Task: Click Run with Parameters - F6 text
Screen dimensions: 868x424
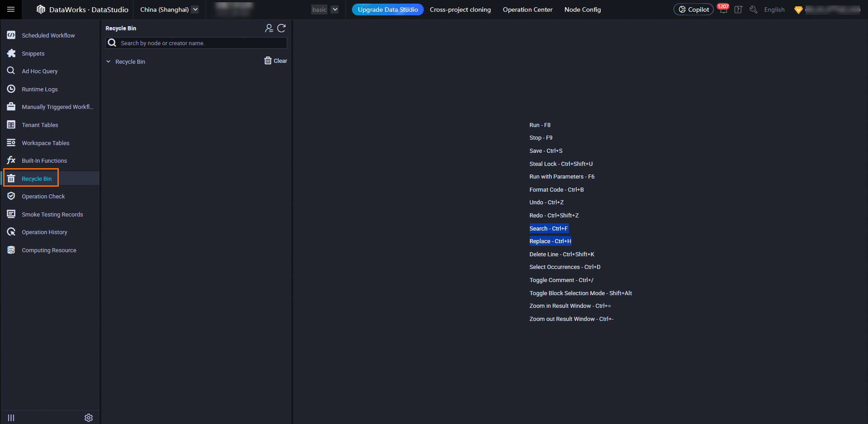Action: tap(562, 176)
